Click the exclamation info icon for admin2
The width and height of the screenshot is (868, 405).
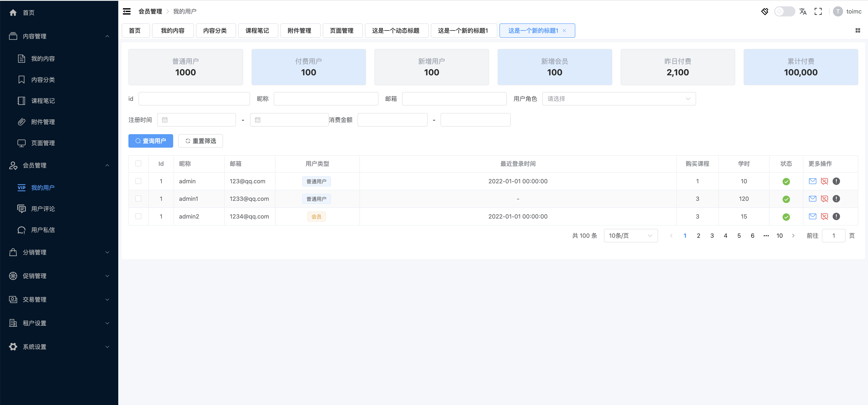pos(836,216)
